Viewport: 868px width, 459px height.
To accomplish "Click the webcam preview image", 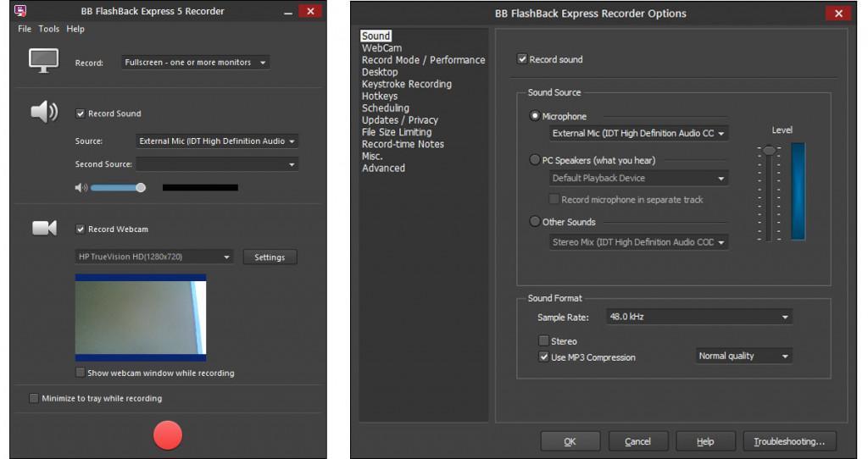I will tap(141, 318).
